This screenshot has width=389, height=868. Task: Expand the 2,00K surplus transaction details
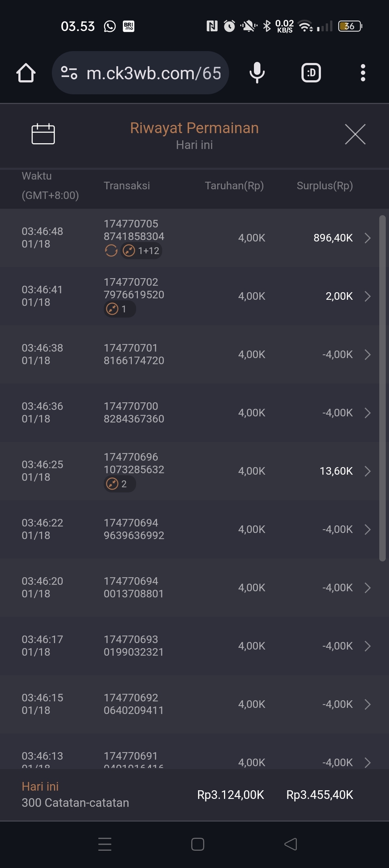coord(367,296)
